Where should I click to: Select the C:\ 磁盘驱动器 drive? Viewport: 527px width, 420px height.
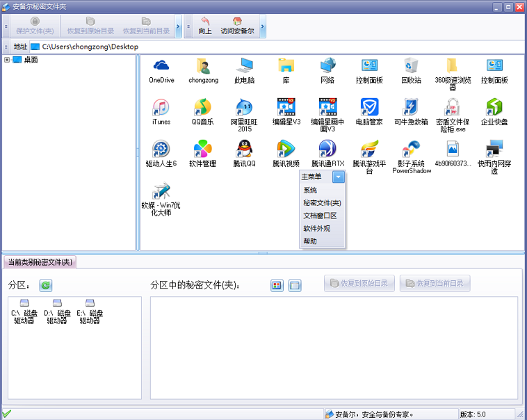24,312
